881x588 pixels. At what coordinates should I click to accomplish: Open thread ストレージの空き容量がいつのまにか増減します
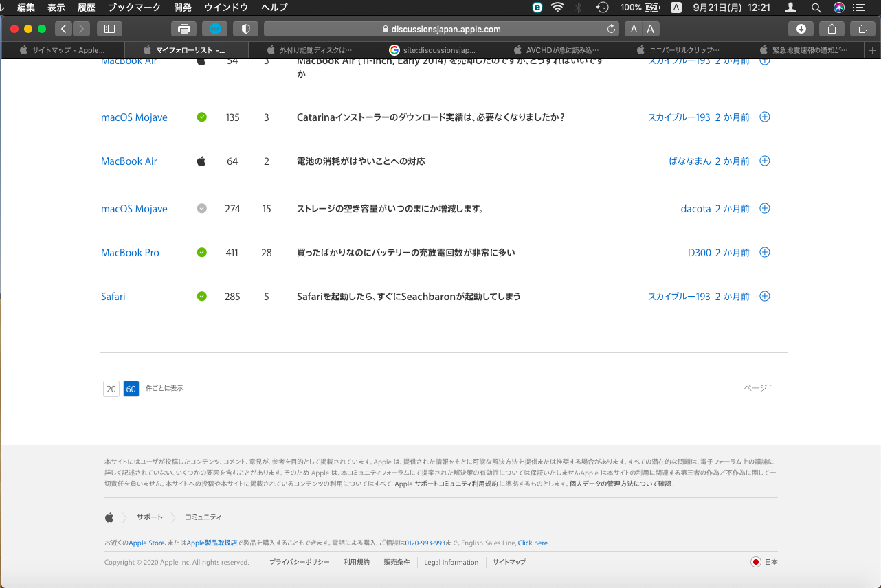[390, 209]
